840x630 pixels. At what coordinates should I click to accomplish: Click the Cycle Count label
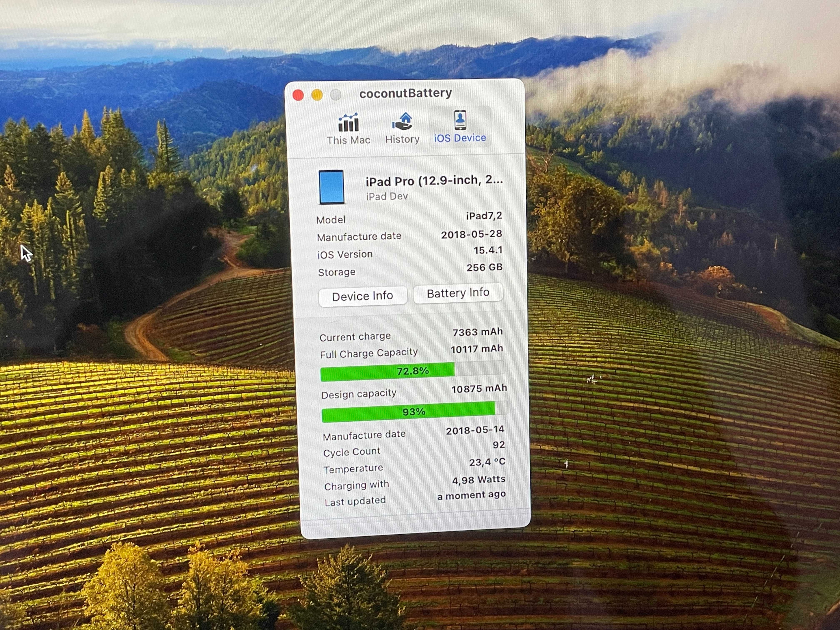click(x=352, y=452)
